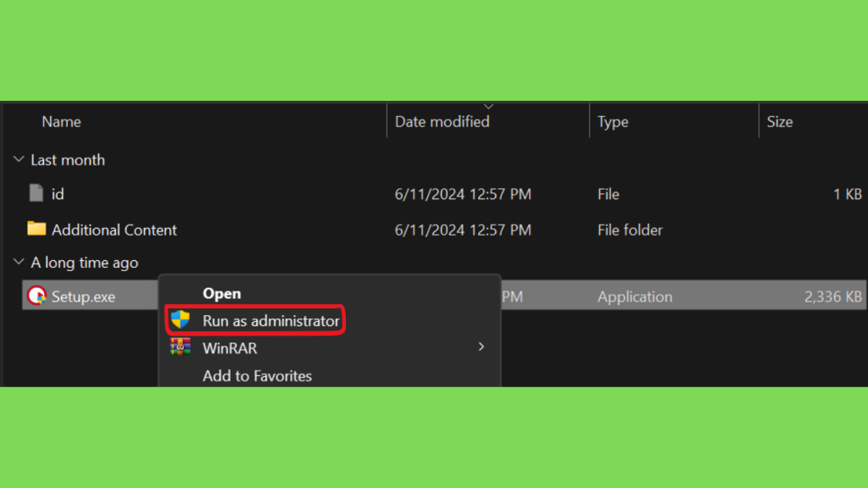Expand the WinRAR submenu arrow
868x488 pixels.
481,347
